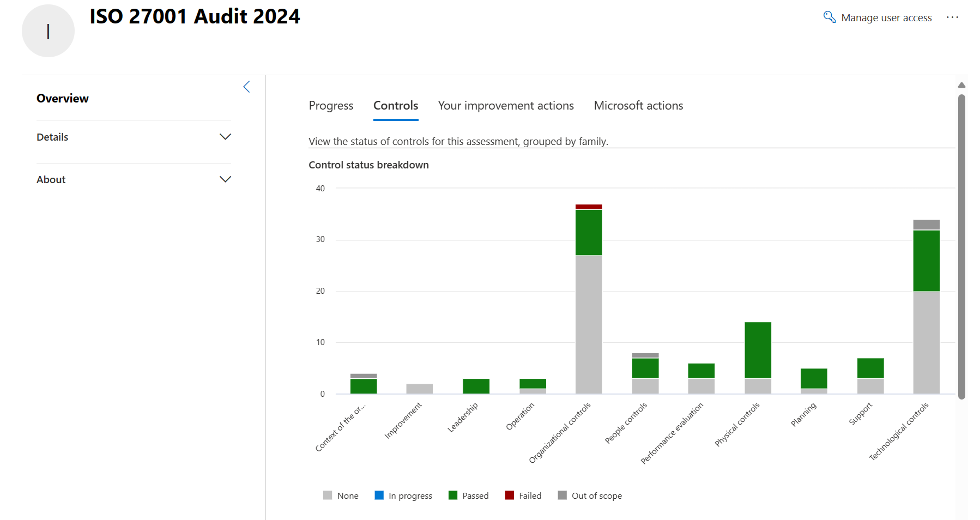Open the more options ellipsis menu
This screenshot has height=520, width=980.
[952, 17]
